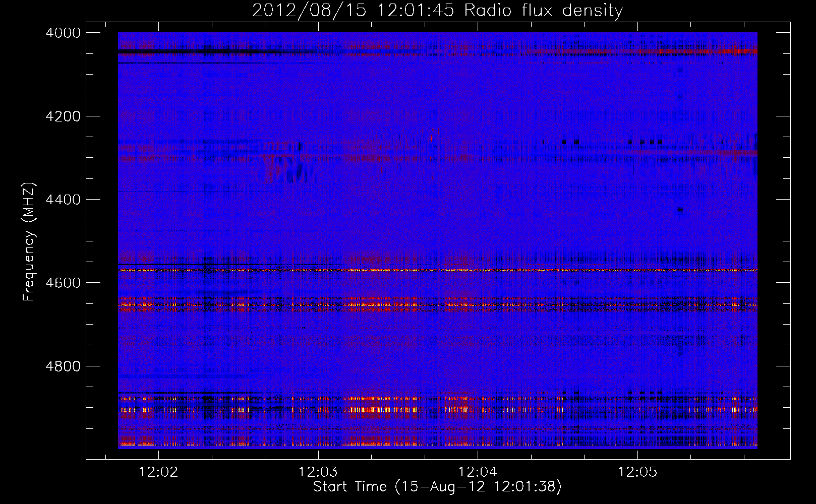Click the 'Start Time (15-Aug-12 12:01:38)' axis title
816x504 pixels.
[x=437, y=487]
